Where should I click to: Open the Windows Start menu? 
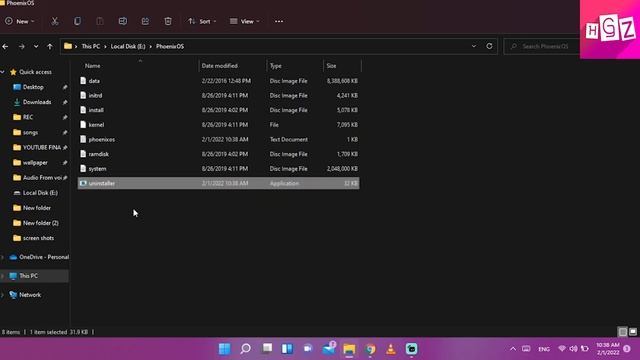point(224,349)
